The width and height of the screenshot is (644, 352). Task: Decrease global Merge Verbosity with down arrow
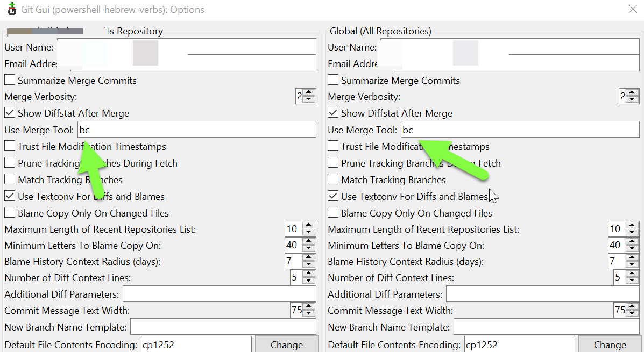(x=632, y=100)
